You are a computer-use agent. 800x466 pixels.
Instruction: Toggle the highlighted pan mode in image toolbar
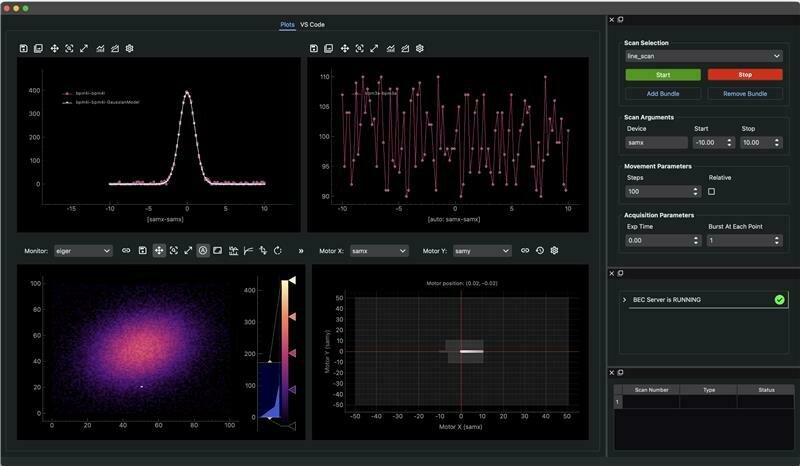[159, 251]
